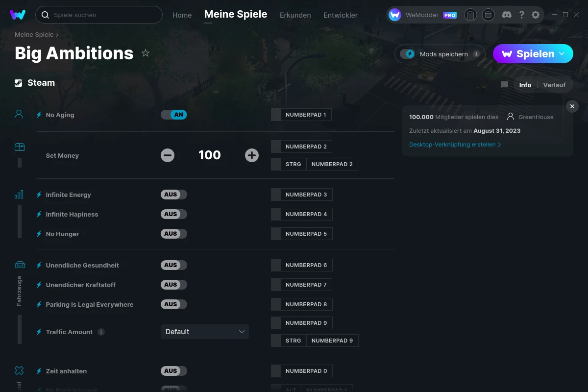Open the comments chat icon
This screenshot has width=588, height=392.
pos(505,85)
